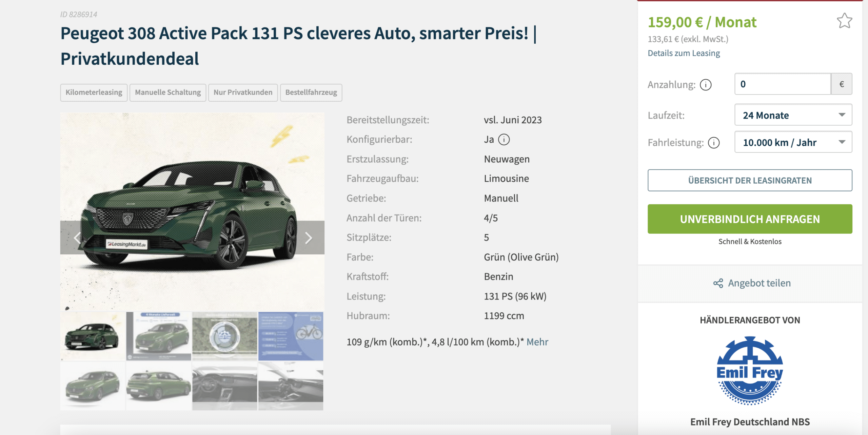The width and height of the screenshot is (868, 435).
Task: Click the Peugeot 308 Active Pack title
Action: coord(298,46)
